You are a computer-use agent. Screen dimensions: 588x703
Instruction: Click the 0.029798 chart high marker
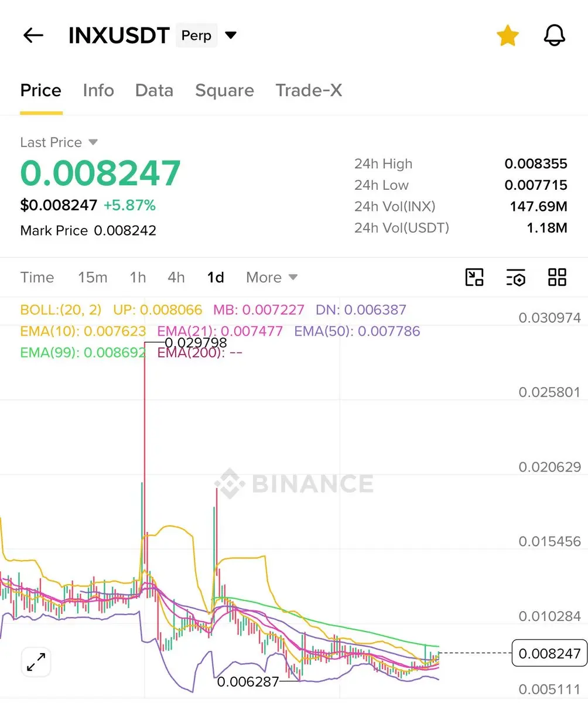196,343
